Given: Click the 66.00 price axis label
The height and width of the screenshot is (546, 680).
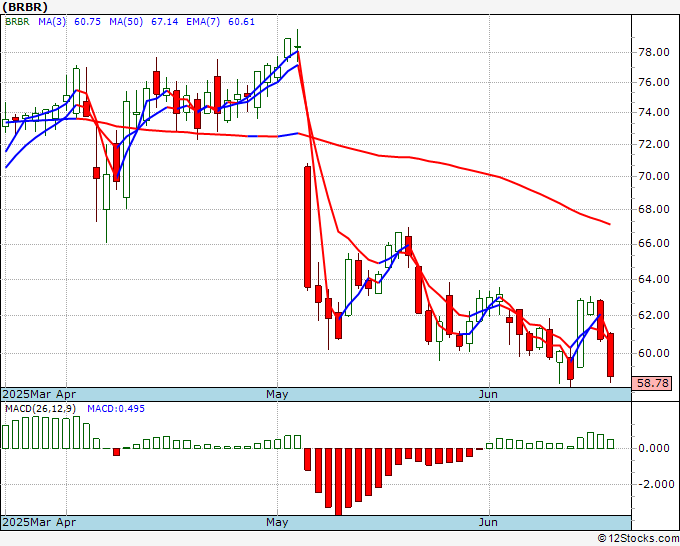Looking at the screenshot, I should coord(654,243).
